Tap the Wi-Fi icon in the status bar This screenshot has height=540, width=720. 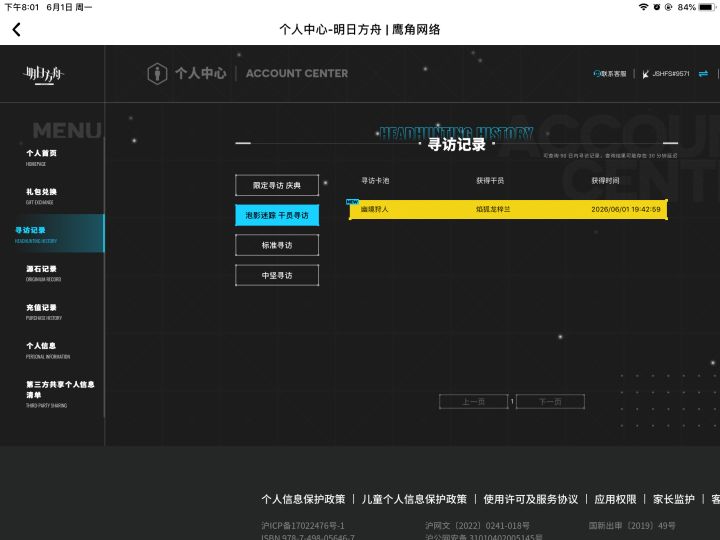point(643,7)
